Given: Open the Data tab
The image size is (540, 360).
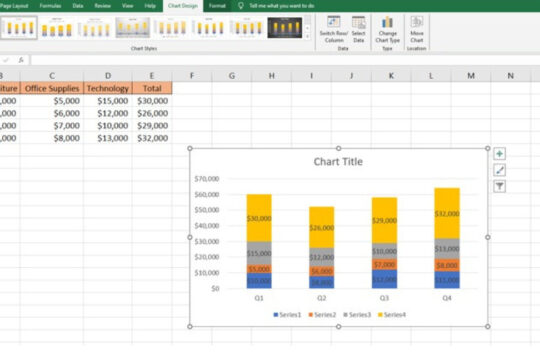Looking at the screenshot, I should pos(78,6).
